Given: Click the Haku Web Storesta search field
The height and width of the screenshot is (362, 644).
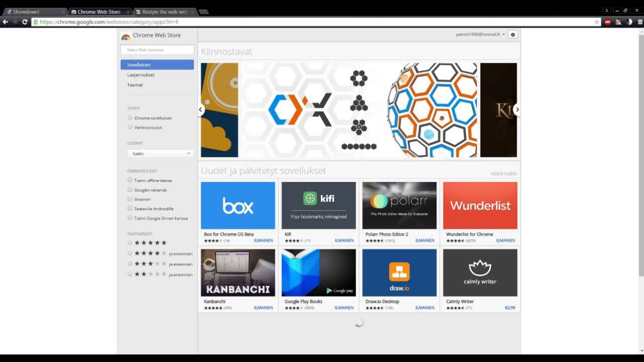Looking at the screenshot, I should [157, 50].
